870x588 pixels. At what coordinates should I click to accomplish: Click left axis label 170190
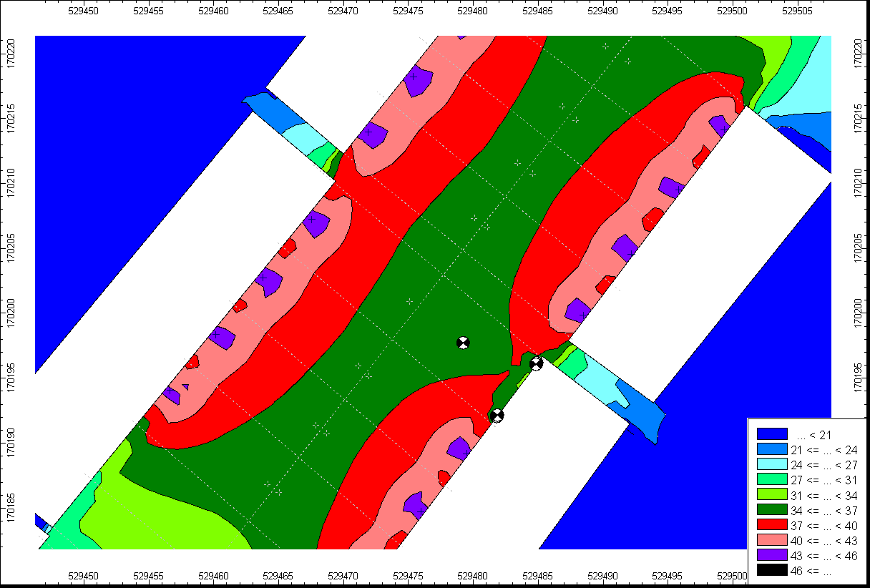pyautogui.click(x=11, y=443)
